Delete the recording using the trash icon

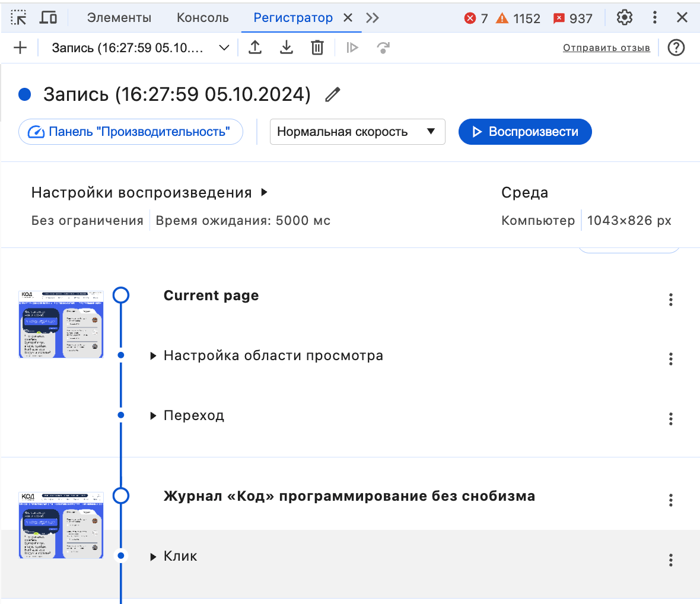tap(317, 47)
